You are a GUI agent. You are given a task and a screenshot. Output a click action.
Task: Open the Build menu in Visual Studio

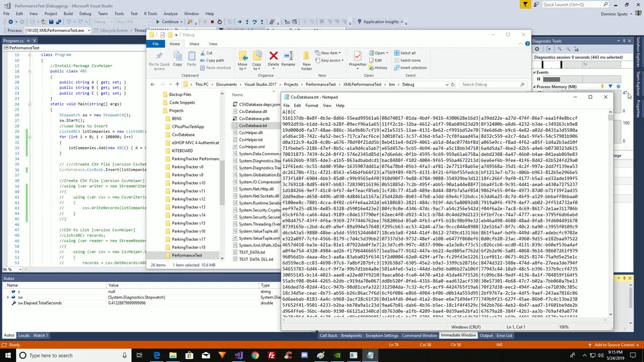(68, 14)
